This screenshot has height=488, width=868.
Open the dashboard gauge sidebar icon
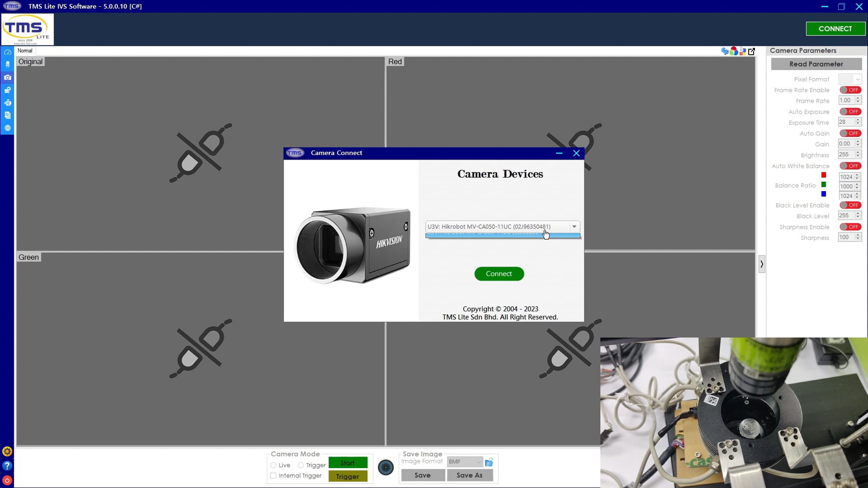(8, 52)
